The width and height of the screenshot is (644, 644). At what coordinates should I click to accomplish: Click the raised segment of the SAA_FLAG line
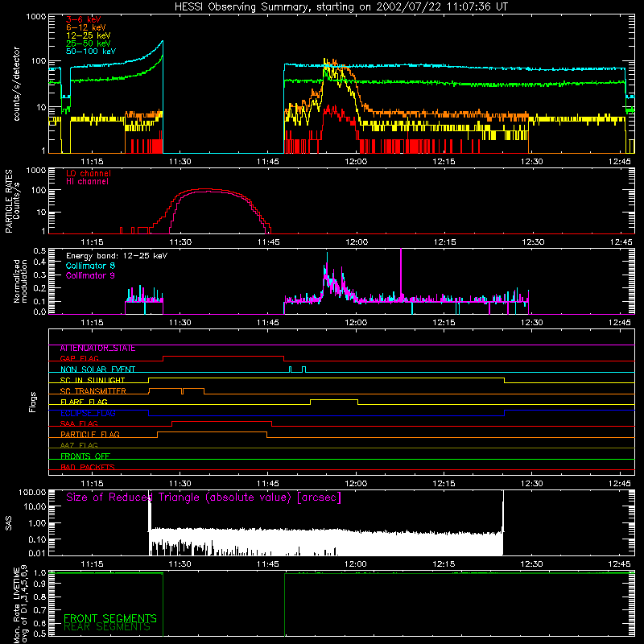(222, 421)
